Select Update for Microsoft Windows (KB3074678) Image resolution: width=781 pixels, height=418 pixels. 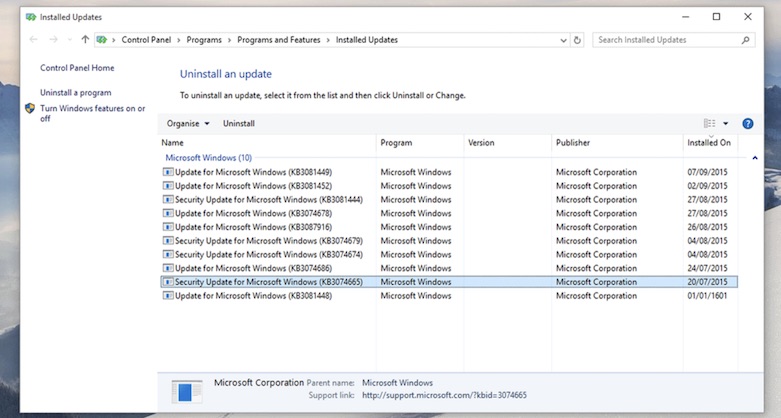254,213
